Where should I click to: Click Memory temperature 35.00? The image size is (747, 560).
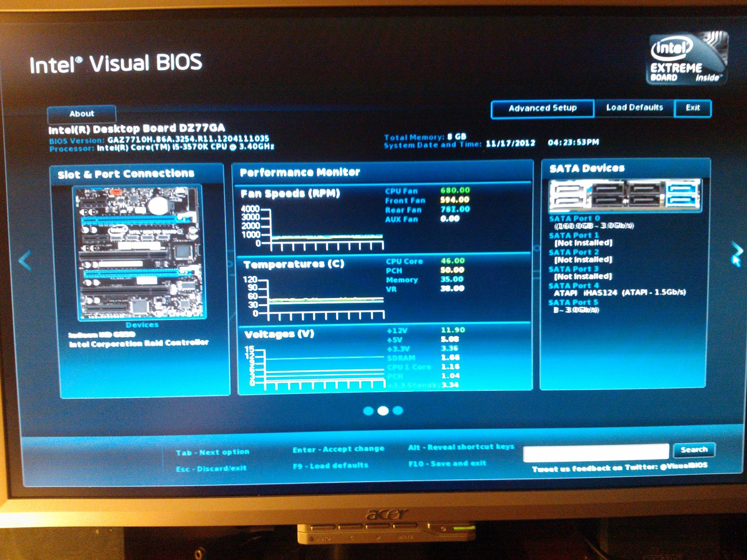tap(452, 279)
